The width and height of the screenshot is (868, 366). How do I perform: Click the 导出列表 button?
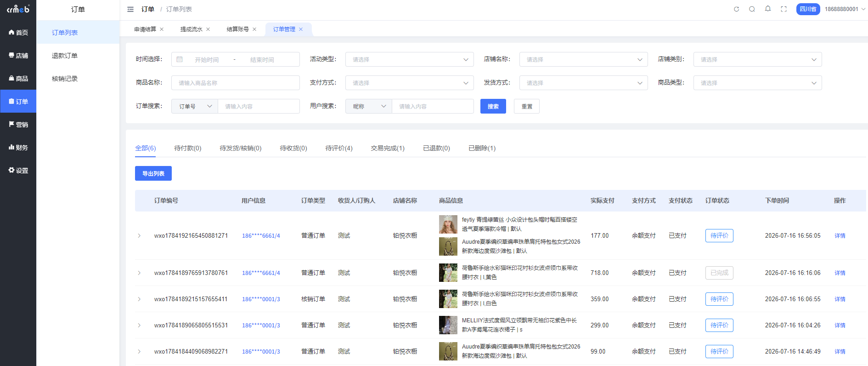(x=153, y=173)
